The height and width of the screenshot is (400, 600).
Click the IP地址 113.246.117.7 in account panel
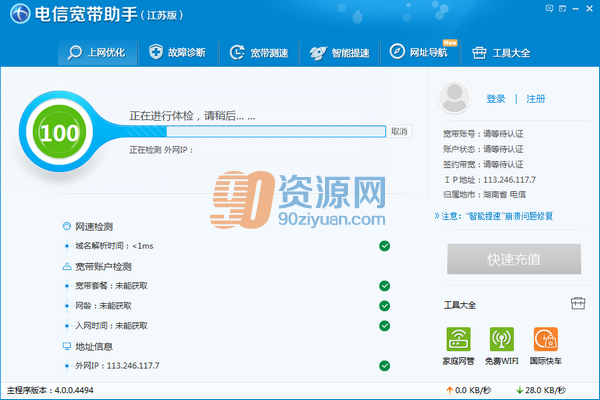coord(490,180)
